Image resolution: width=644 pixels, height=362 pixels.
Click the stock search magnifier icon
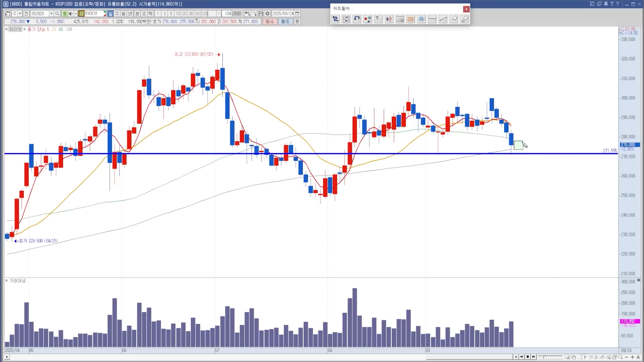(57, 14)
